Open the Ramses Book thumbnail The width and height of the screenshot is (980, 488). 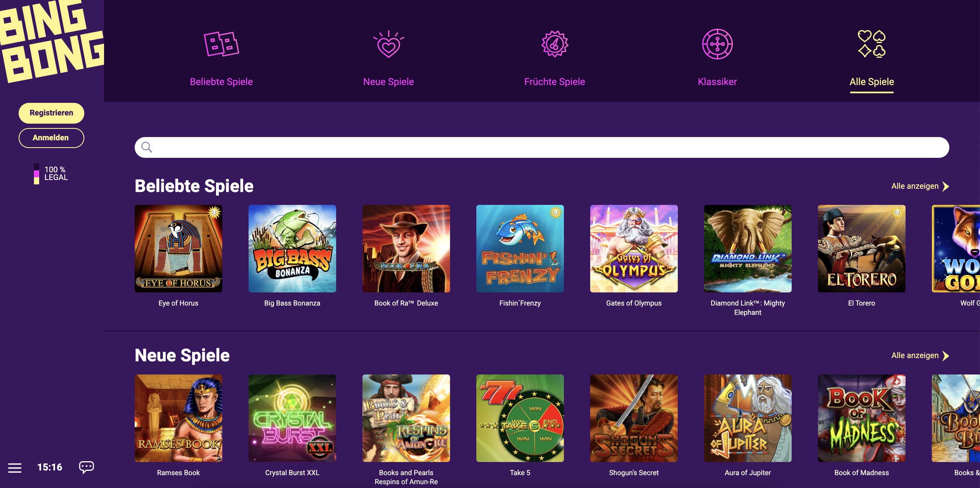[x=178, y=418]
